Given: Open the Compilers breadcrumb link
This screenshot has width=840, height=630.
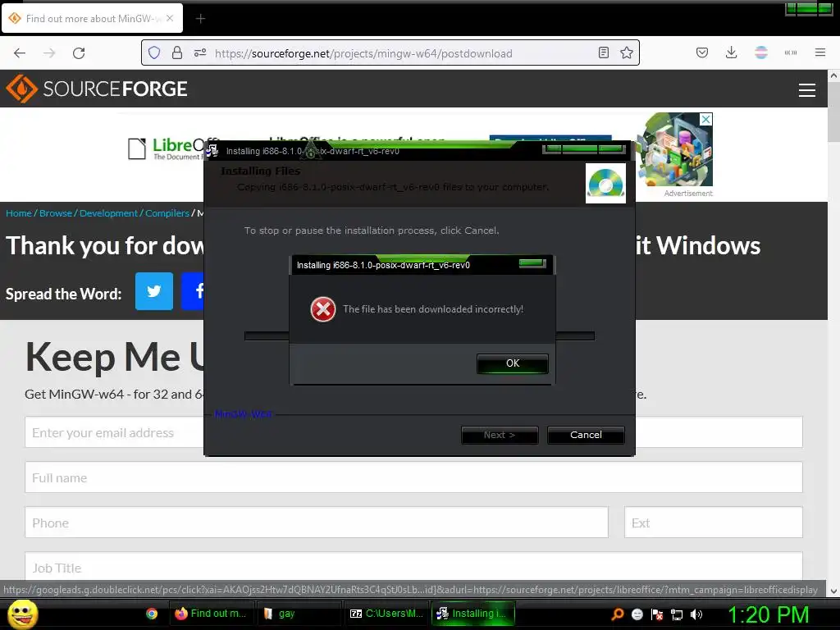Looking at the screenshot, I should (x=167, y=213).
